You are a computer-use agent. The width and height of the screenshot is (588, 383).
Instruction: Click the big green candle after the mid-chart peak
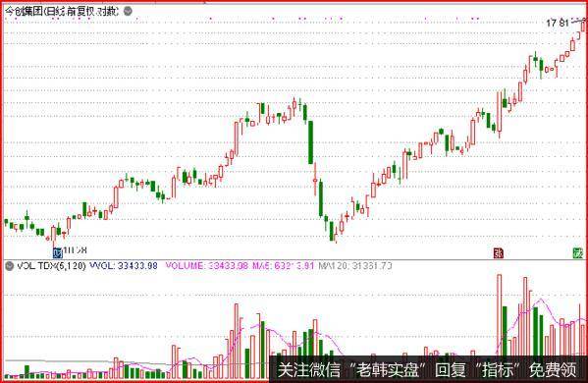[310, 142]
